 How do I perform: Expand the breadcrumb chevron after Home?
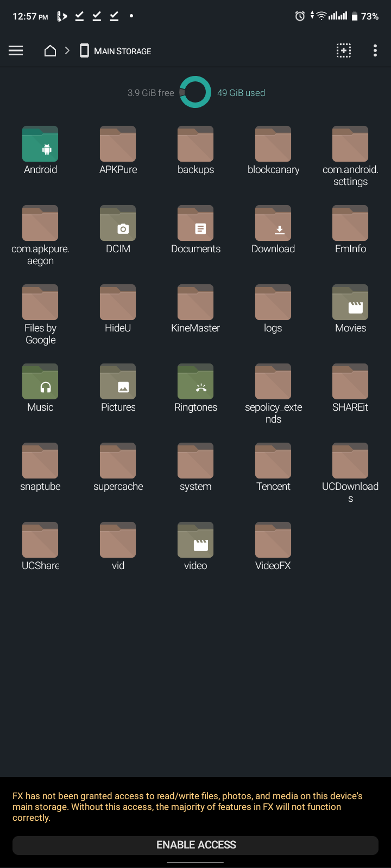coord(67,51)
